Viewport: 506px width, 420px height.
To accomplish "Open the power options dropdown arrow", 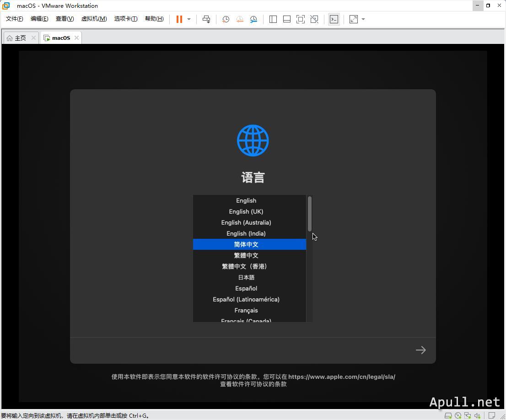I will click(x=189, y=19).
